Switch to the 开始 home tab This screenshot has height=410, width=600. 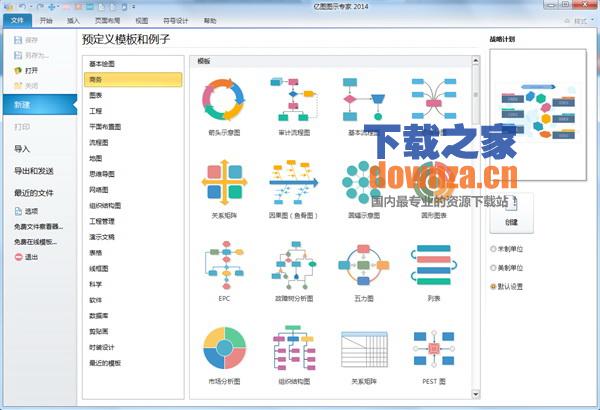46,20
